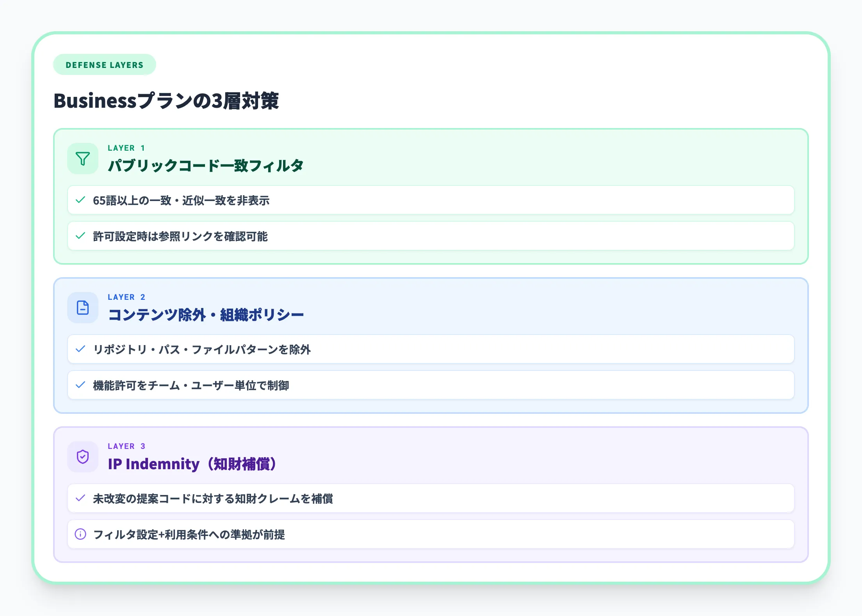Click checkmark beside リポジトリ・パス item
This screenshot has height=616, width=862.
[80, 349]
